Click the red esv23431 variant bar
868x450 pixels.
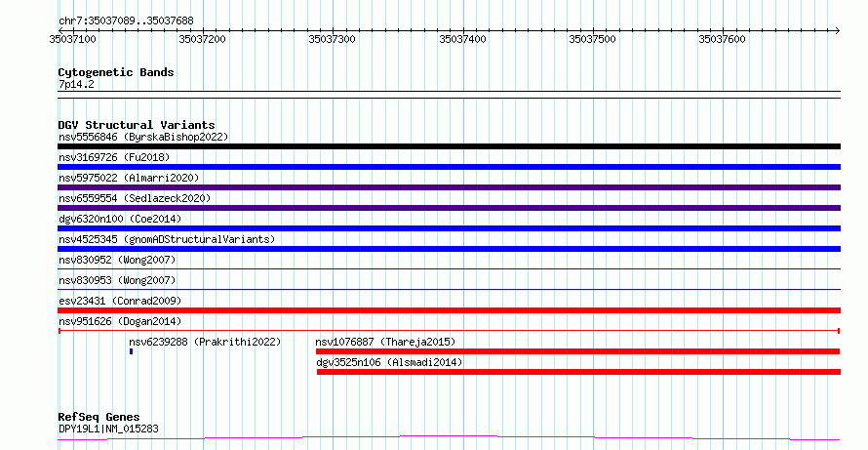point(449,310)
